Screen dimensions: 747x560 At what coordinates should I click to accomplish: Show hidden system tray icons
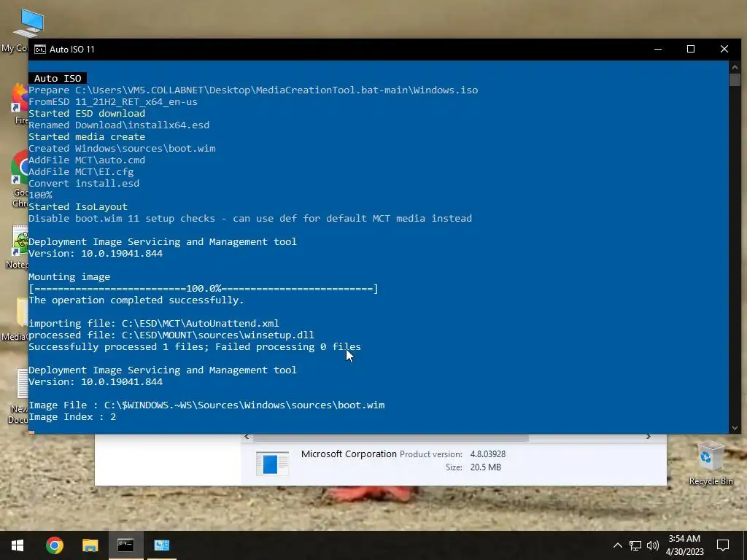click(x=617, y=545)
